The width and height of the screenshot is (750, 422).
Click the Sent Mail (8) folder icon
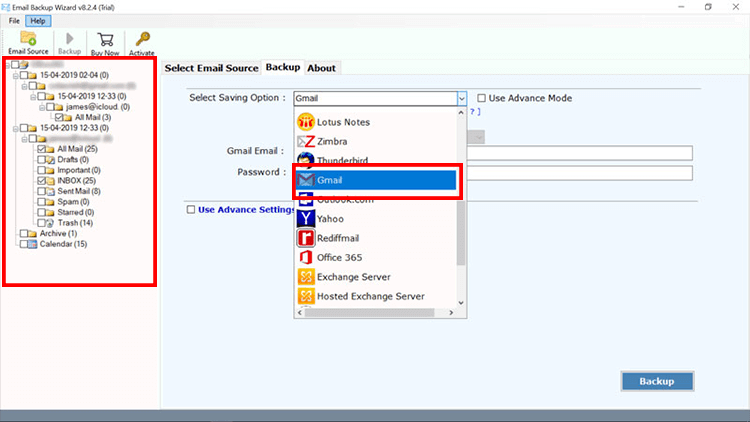coord(50,191)
